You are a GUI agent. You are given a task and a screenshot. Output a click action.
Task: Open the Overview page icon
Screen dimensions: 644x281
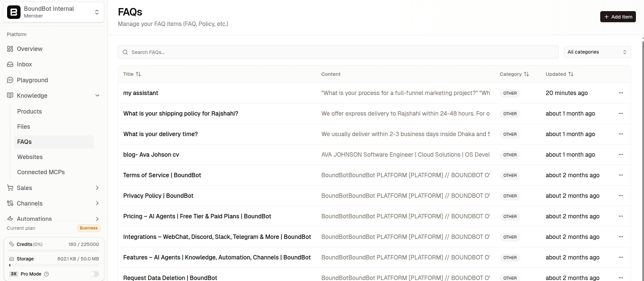(10, 49)
